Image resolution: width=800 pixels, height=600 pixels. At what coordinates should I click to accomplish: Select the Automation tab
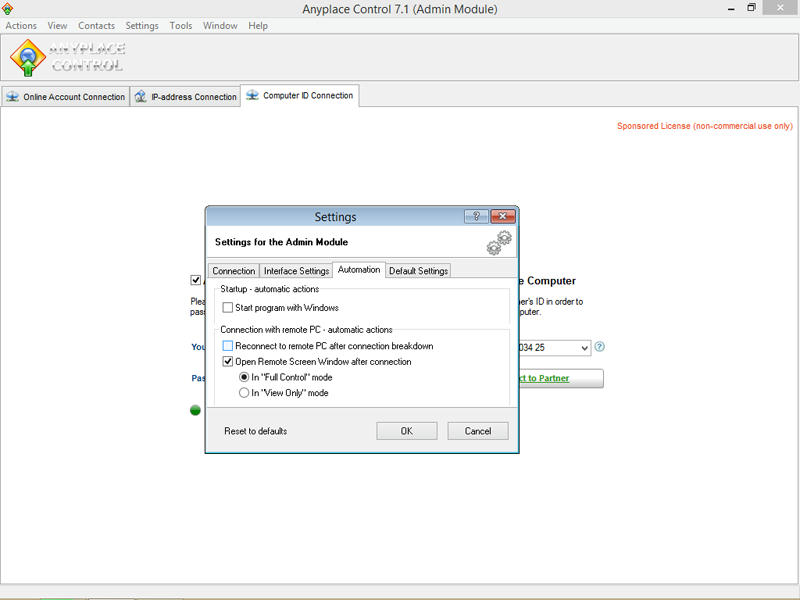pyautogui.click(x=359, y=269)
